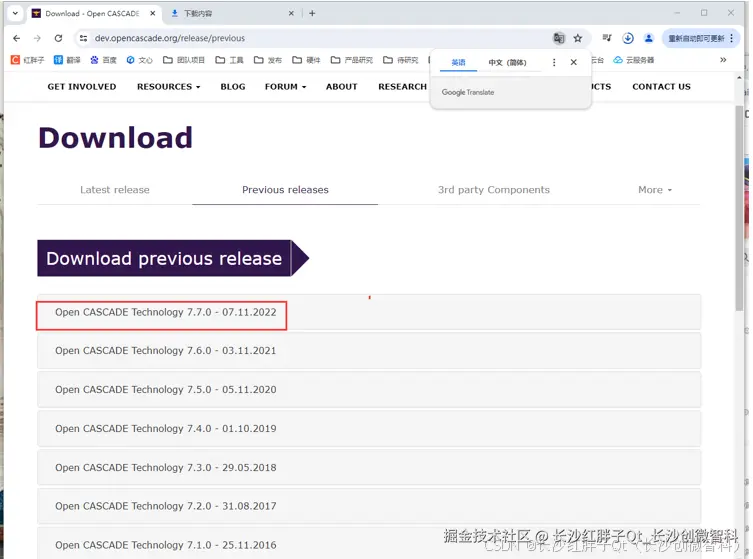Viewport: 753px width, 559px height.
Task: Close the Download - Open CASCADE tab
Action: [153, 13]
